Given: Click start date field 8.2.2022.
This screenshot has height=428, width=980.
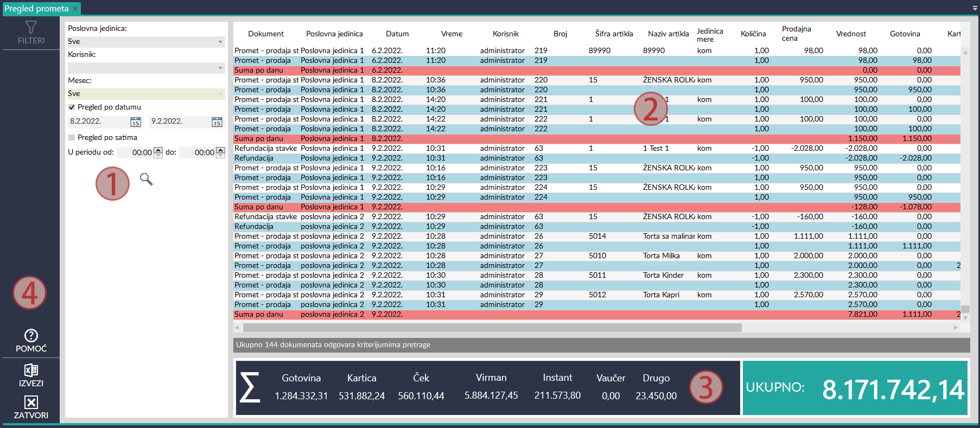Looking at the screenshot, I should (x=99, y=122).
